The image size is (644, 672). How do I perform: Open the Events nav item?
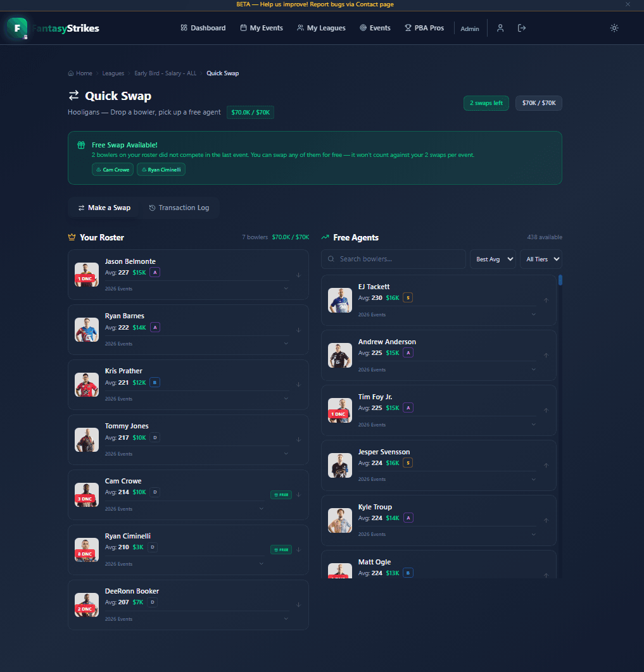[375, 28]
